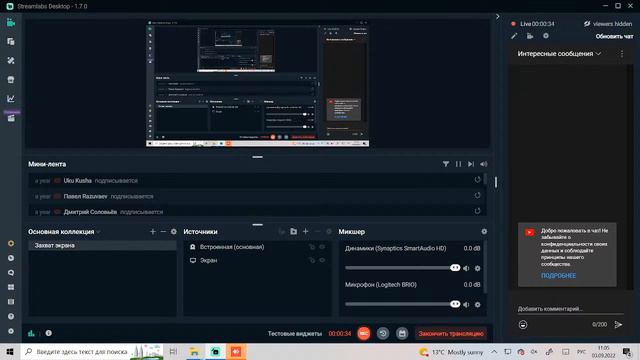Toggle the replay buffer button
Screen dimensions: 640x360
pyautogui.click(x=383, y=333)
